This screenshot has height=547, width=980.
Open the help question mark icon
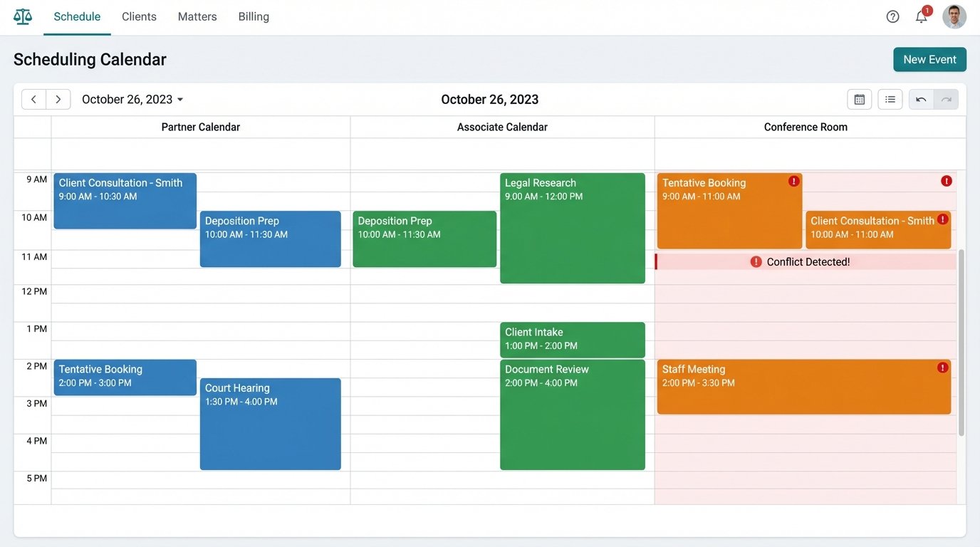(892, 15)
